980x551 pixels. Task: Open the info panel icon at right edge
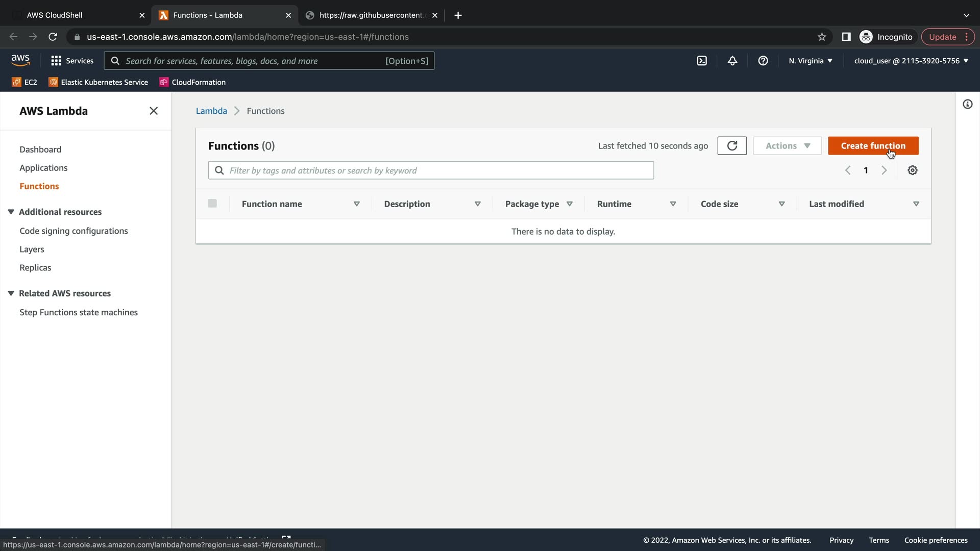(x=968, y=105)
